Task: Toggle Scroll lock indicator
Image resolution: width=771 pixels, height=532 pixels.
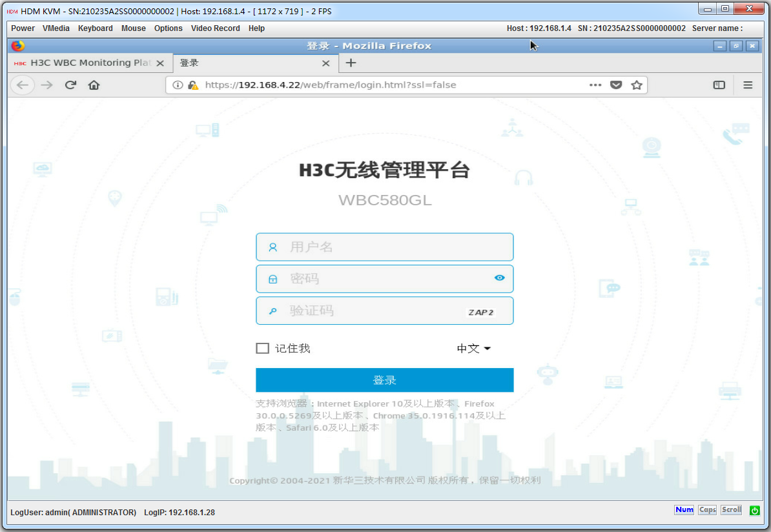Action: pos(731,510)
